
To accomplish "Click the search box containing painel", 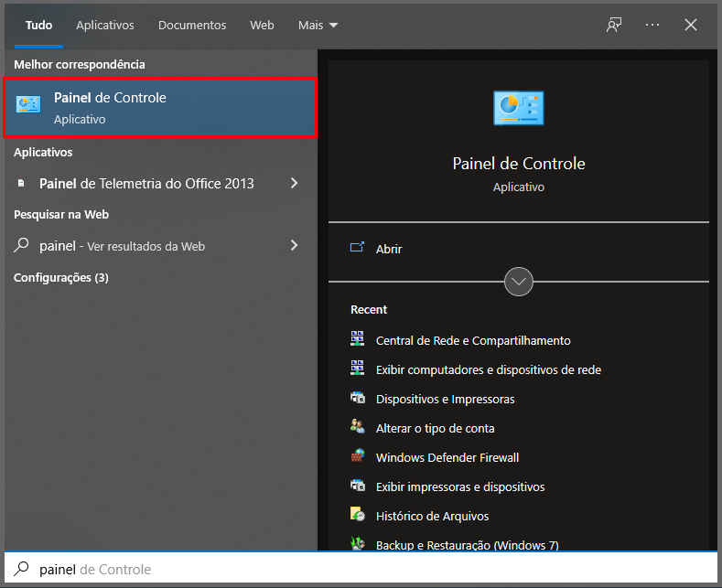I will pos(361,569).
